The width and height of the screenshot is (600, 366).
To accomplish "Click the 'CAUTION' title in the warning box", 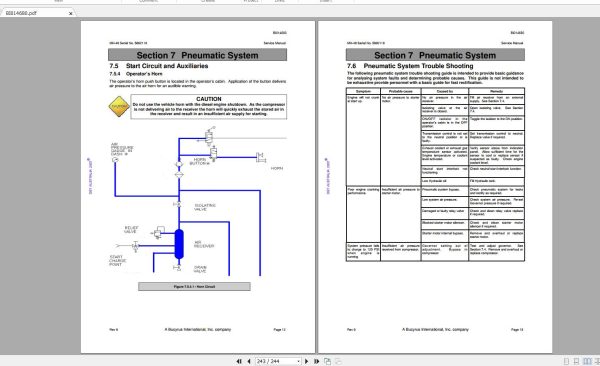I will 209,99.
